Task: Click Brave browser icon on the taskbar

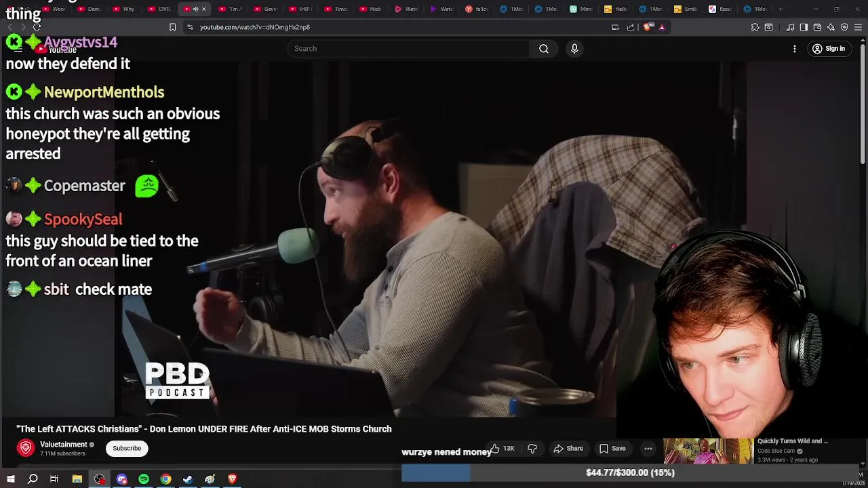Action: coord(232,479)
